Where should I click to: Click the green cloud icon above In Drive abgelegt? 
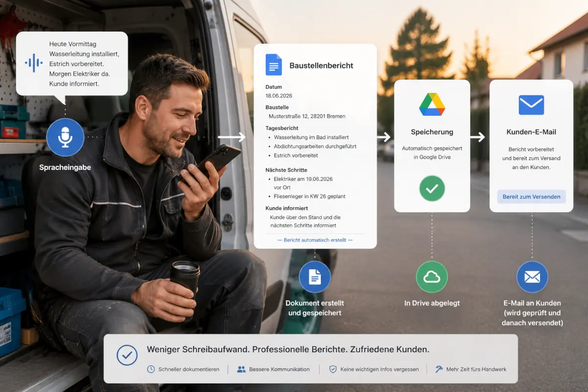(432, 277)
